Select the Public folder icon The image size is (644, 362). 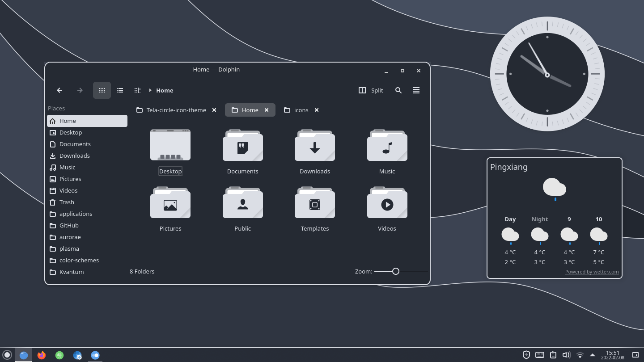click(243, 202)
